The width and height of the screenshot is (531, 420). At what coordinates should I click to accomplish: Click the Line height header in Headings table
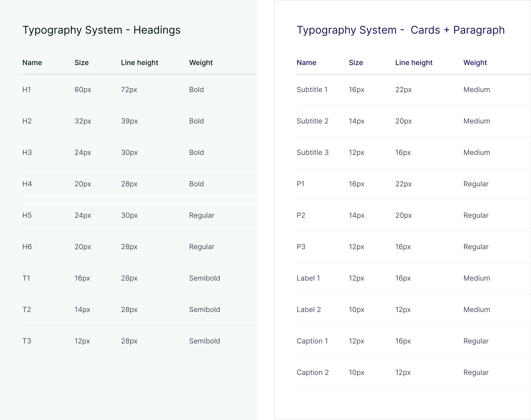click(x=140, y=63)
